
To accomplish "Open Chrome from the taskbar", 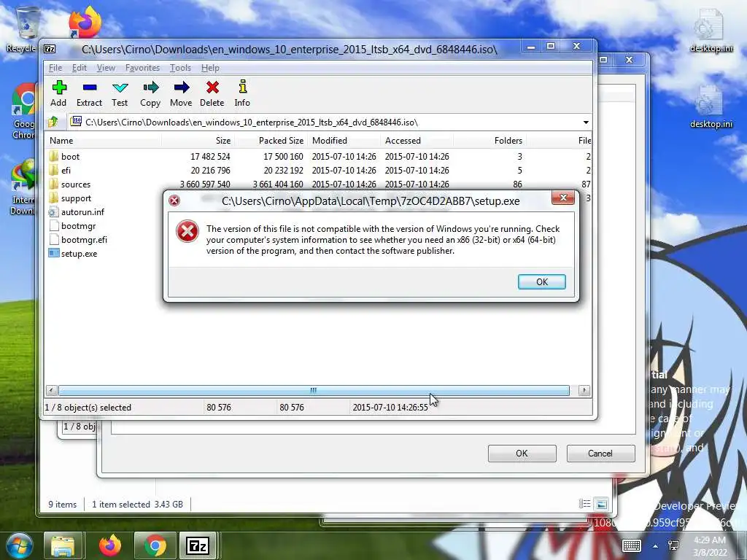I will click(155, 545).
